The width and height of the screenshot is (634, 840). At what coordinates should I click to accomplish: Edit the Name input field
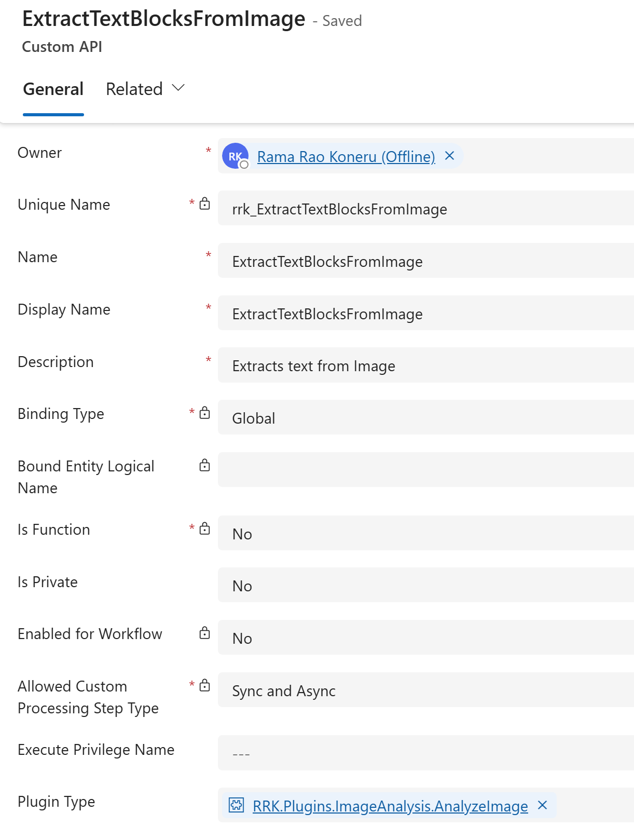(x=426, y=261)
